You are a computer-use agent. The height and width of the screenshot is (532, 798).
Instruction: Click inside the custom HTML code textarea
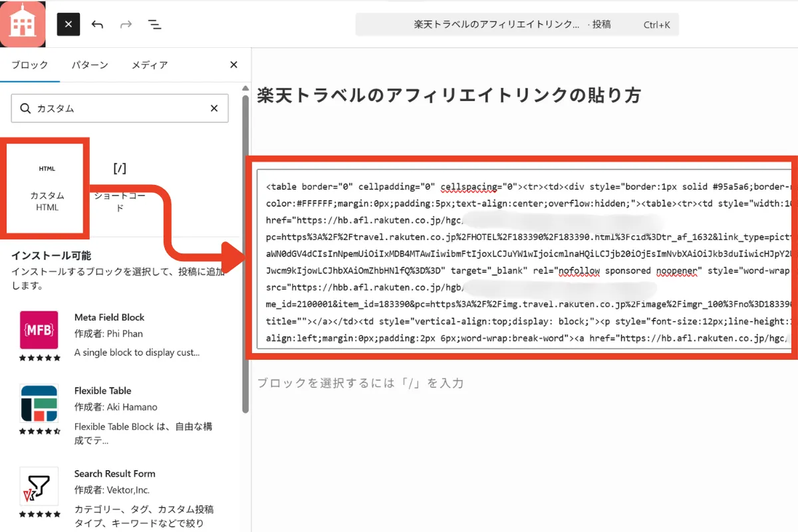(525, 259)
